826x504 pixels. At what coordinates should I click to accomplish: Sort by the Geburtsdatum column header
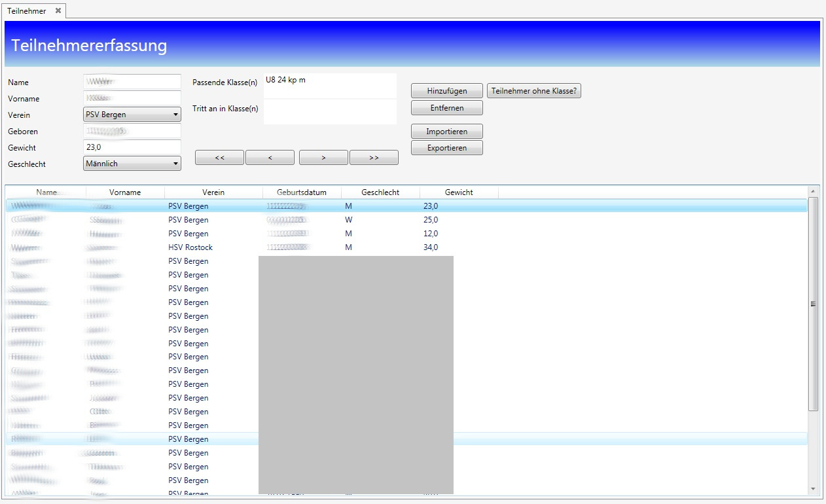pyautogui.click(x=302, y=192)
